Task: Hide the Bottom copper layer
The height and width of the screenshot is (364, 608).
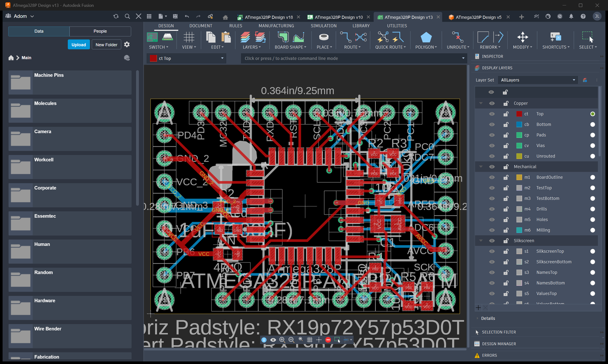Action: [x=492, y=124]
